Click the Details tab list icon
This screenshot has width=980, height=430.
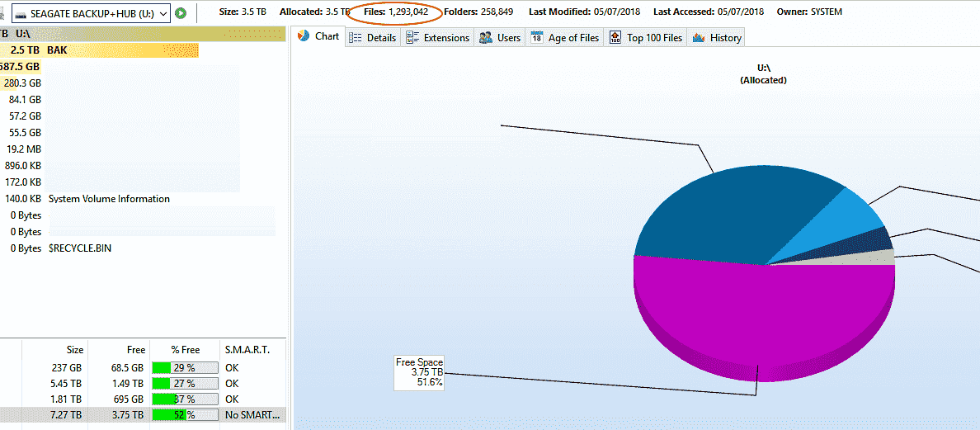[x=355, y=38]
